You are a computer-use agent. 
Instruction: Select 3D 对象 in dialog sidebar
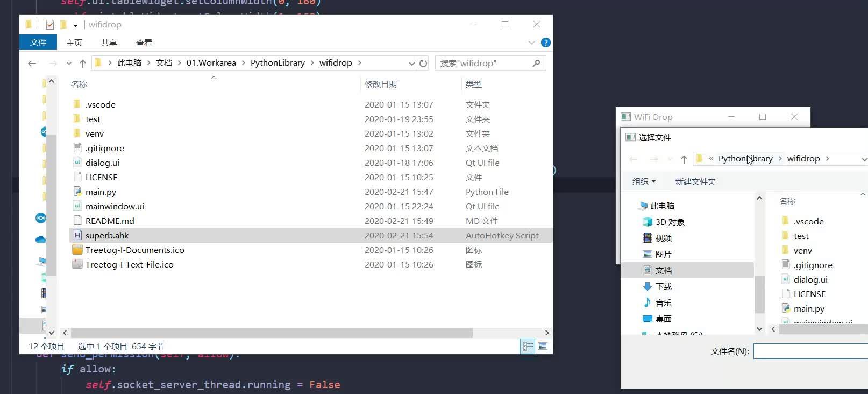670,222
